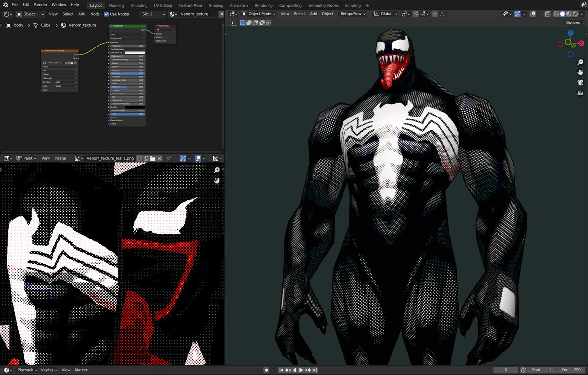The width and height of the screenshot is (588, 375).
Task: Open the Paint mode dropdown
Action: click(x=26, y=158)
